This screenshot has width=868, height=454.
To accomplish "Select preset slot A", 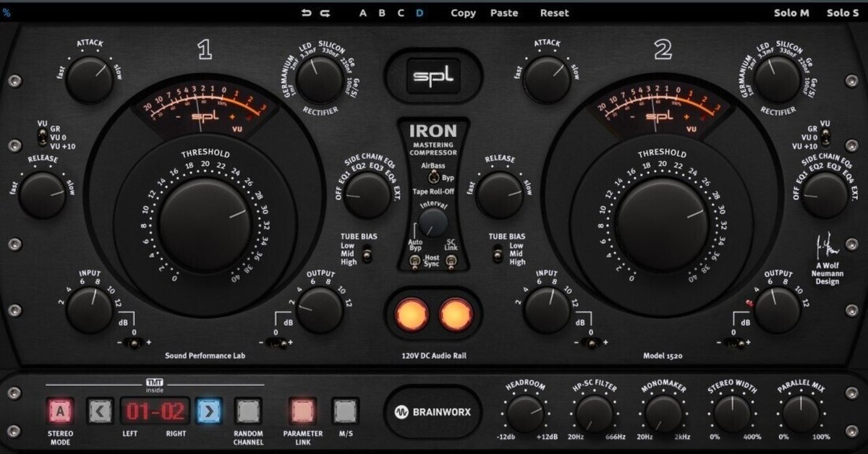I will pyautogui.click(x=363, y=13).
